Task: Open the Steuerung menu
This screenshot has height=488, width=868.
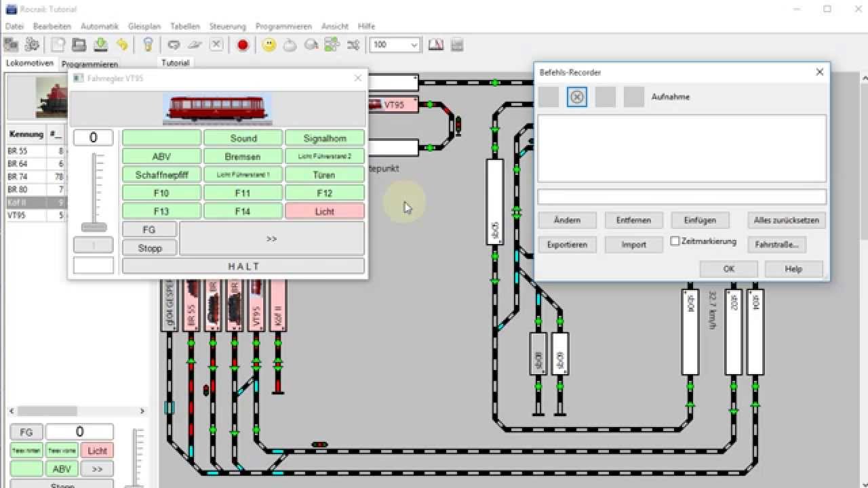Action: 227,26
